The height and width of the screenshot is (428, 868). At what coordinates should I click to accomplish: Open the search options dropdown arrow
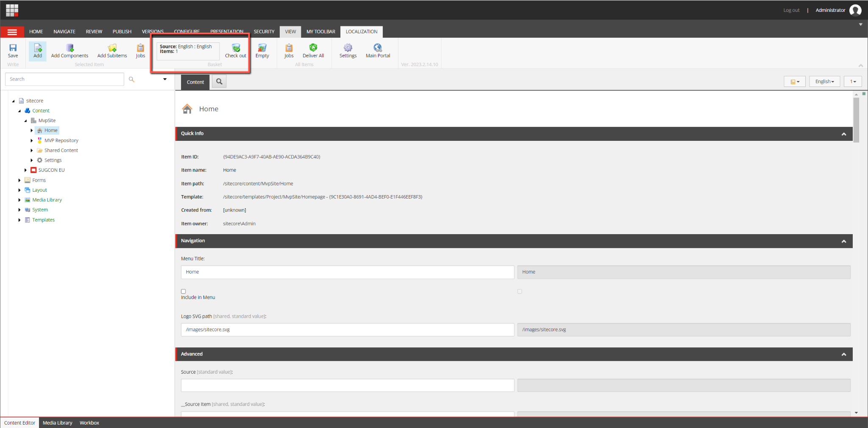[x=165, y=79]
